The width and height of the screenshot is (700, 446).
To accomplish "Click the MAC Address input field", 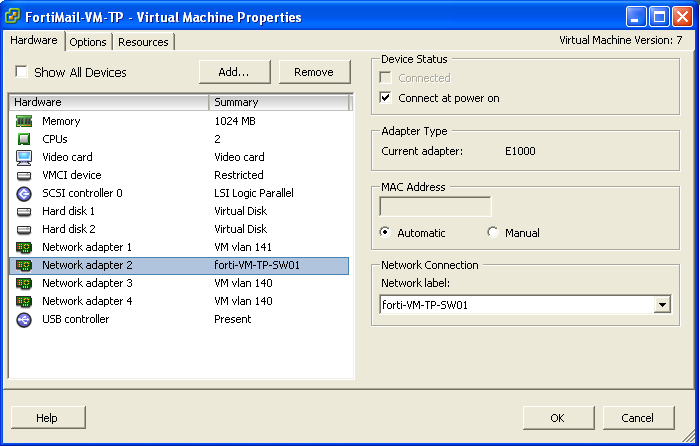I will 435,207.
